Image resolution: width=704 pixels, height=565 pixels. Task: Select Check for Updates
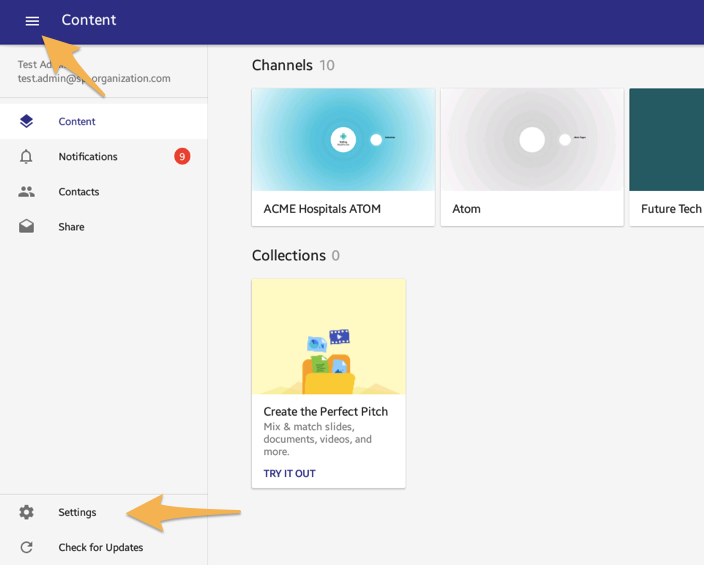(104, 547)
